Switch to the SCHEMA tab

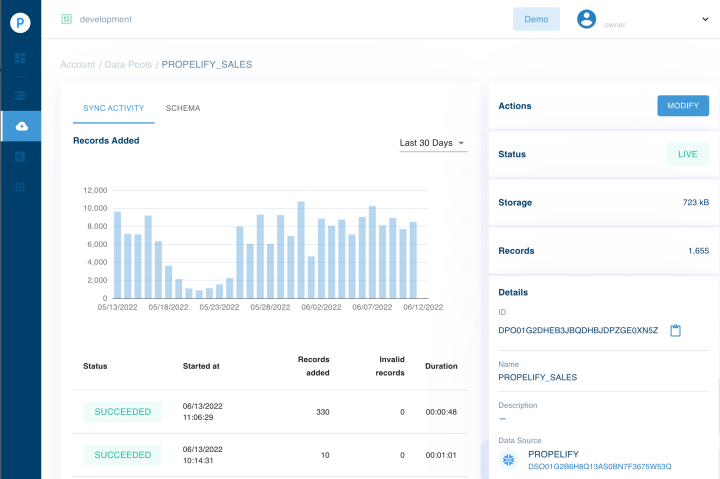183,108
